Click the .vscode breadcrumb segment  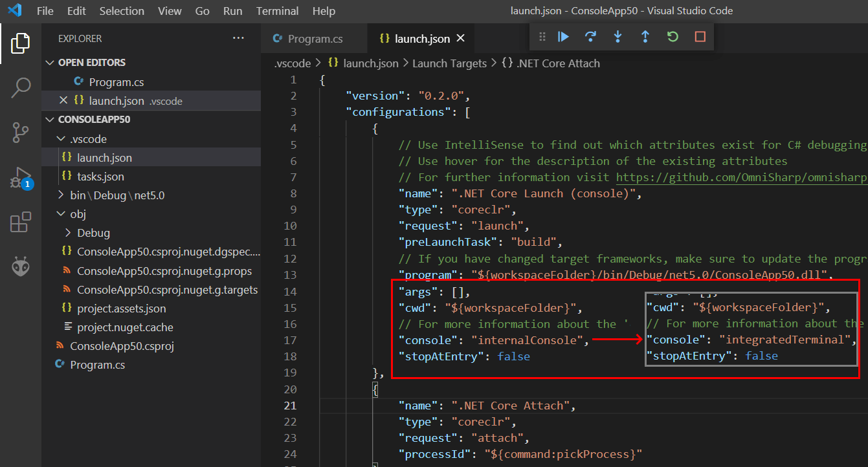(292, 63)
